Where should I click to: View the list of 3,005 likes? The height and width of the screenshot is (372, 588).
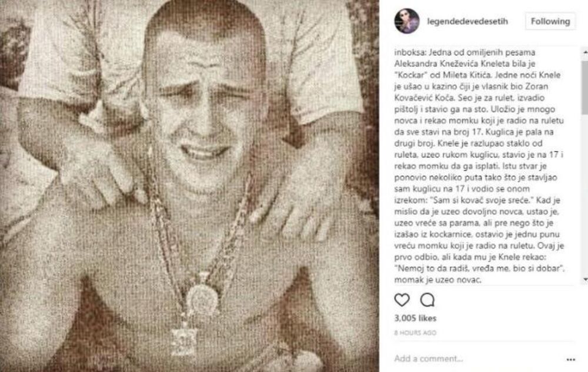click(x=415, y=318)
